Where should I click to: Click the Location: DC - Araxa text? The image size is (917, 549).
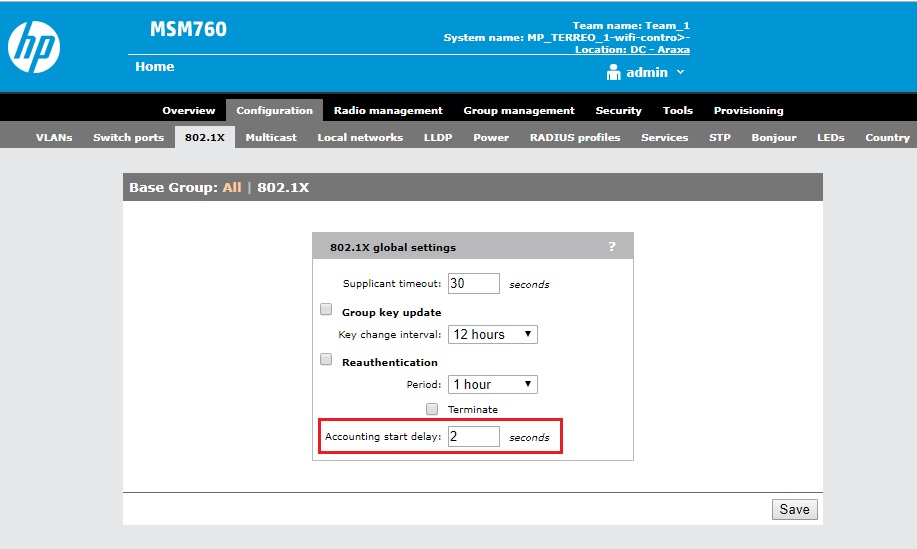tap(632, 50)
